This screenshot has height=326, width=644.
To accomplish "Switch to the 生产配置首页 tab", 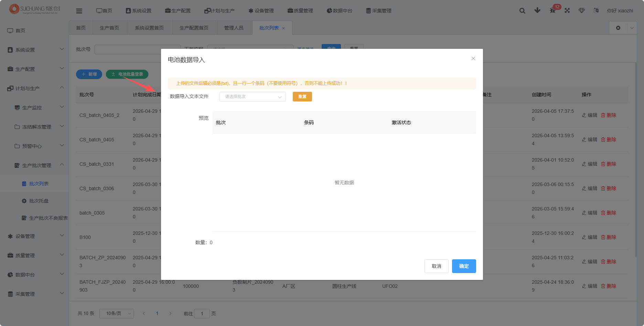I will [x=194, y=28].
